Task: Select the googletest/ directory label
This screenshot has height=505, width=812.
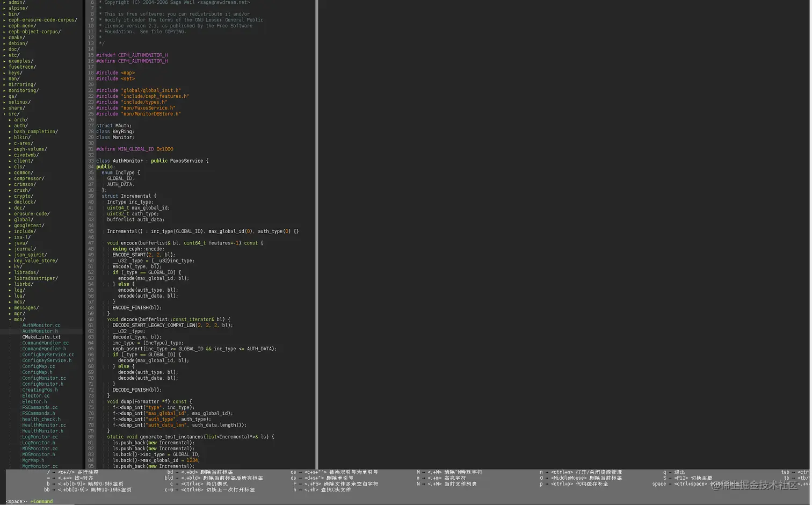Action: coord(29,226)
